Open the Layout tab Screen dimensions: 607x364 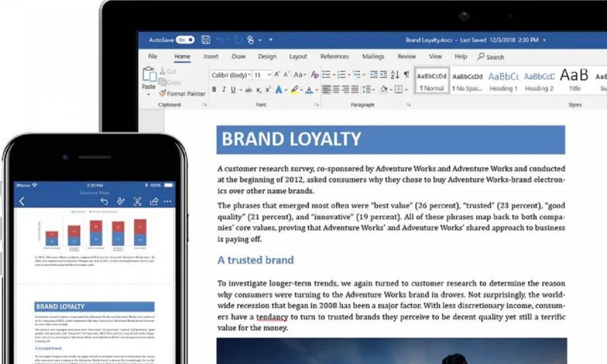click(x=298, y=56)
